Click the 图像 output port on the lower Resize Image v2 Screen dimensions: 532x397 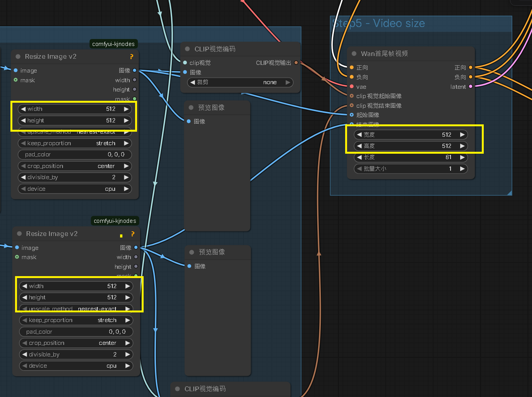[x=136, y=248]
